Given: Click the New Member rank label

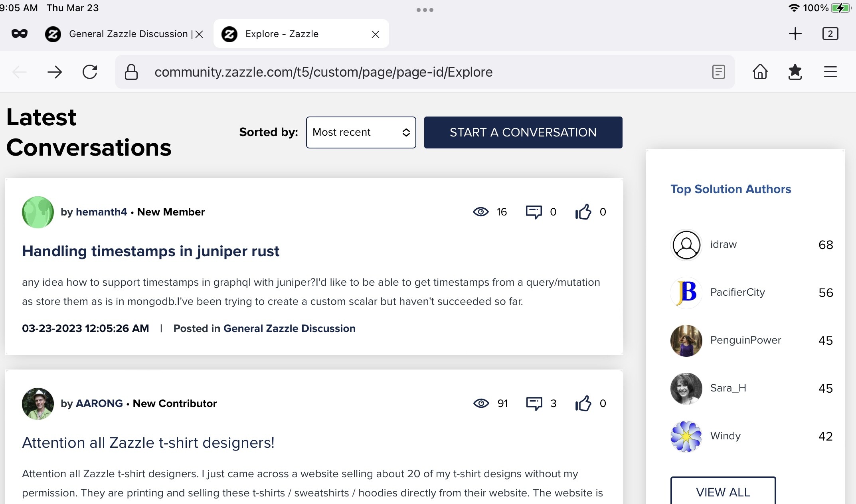Looking at the screenshot, I should [x=171, y=212].
